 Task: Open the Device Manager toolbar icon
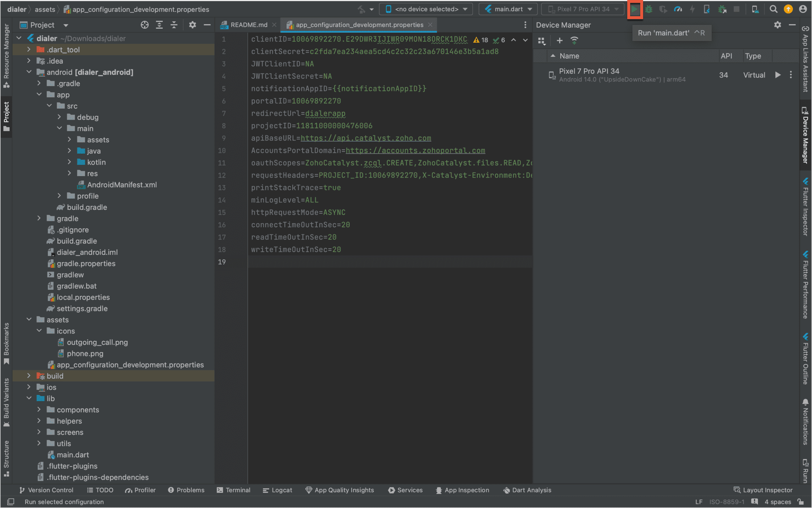click(x=755, y=9)
